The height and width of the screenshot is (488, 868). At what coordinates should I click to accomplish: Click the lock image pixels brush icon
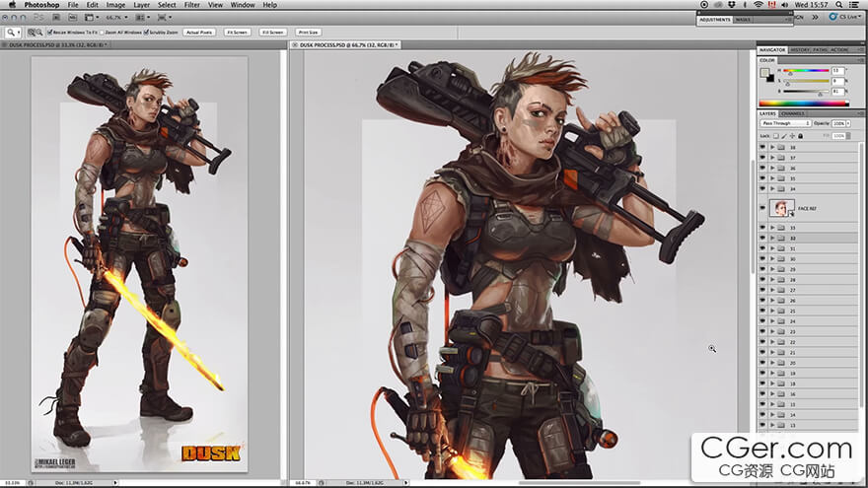tap(785, 135)
